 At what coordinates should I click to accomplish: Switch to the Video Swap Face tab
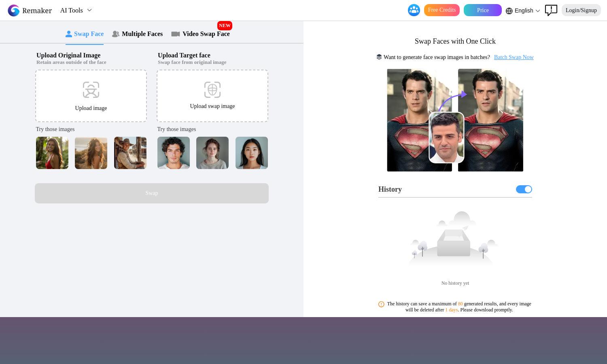tap(201, 34)
